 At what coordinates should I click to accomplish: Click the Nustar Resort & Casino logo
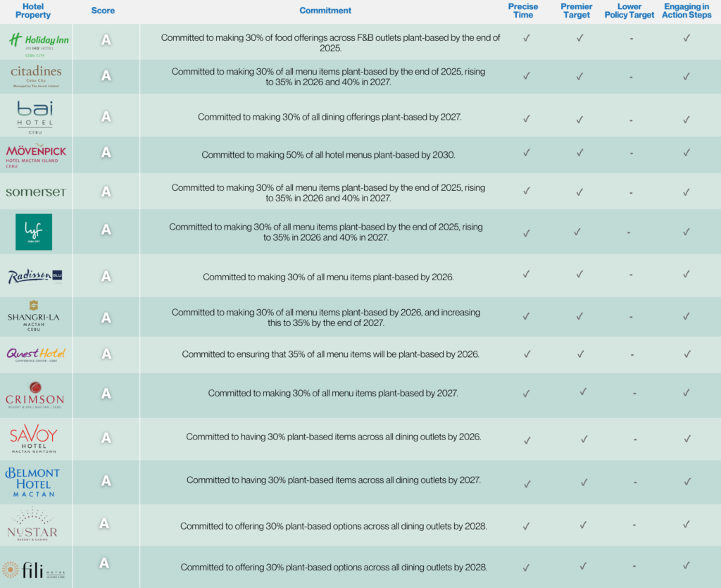pyautogui.click(x=34, y=525)
